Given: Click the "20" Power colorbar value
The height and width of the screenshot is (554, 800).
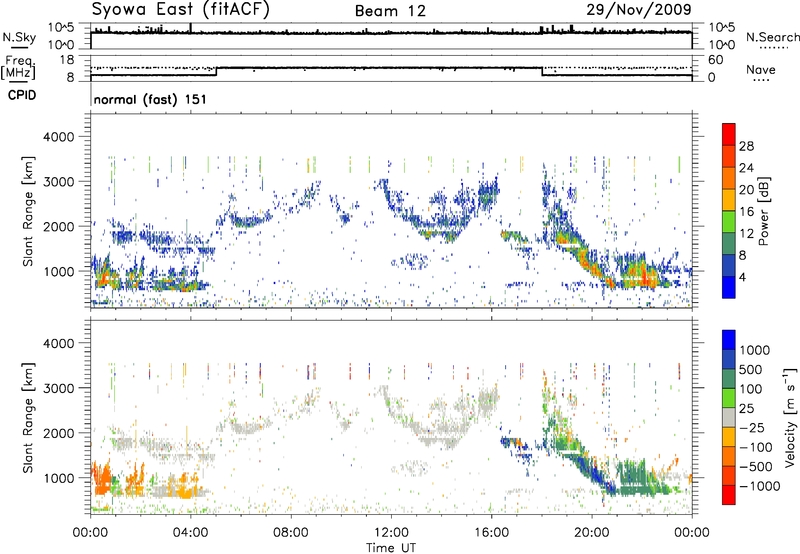Looking at the screenshot, I should [746, 190].
